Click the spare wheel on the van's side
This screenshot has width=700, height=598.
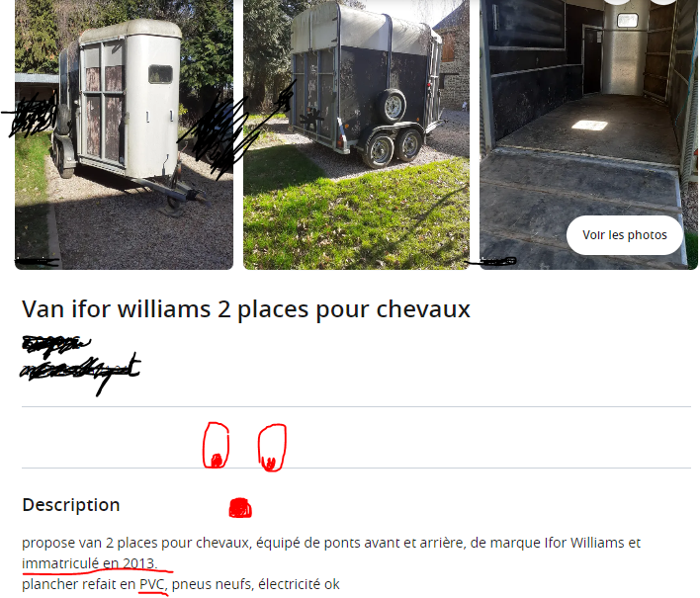[392, 106]
